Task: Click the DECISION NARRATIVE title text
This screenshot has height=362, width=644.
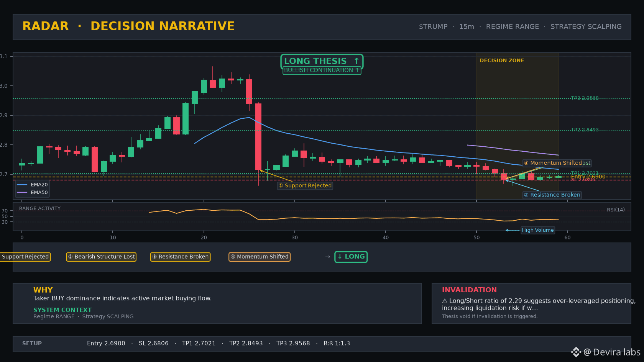Action: coord(163,26)
